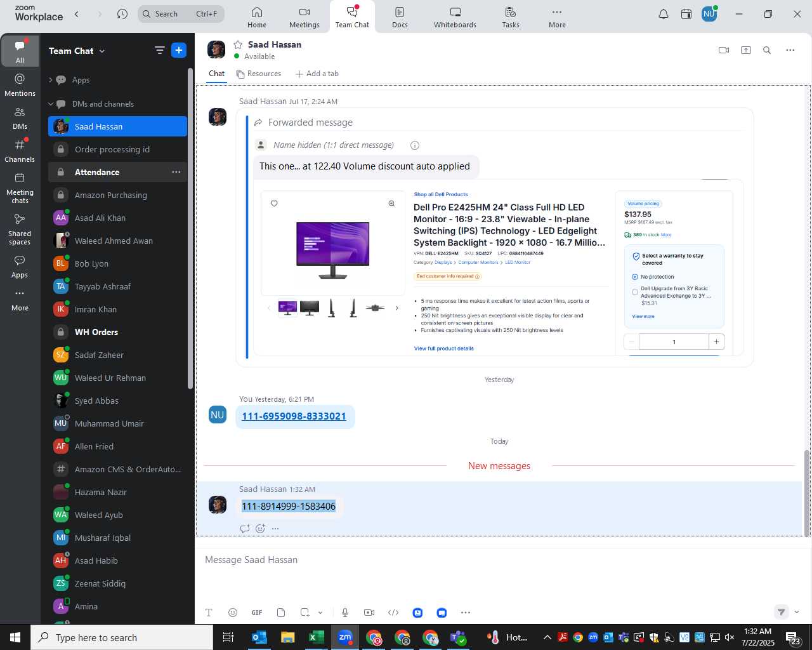Open the WH Orders chat
This screenshot has height=650, width=812.
pos(117,332)
